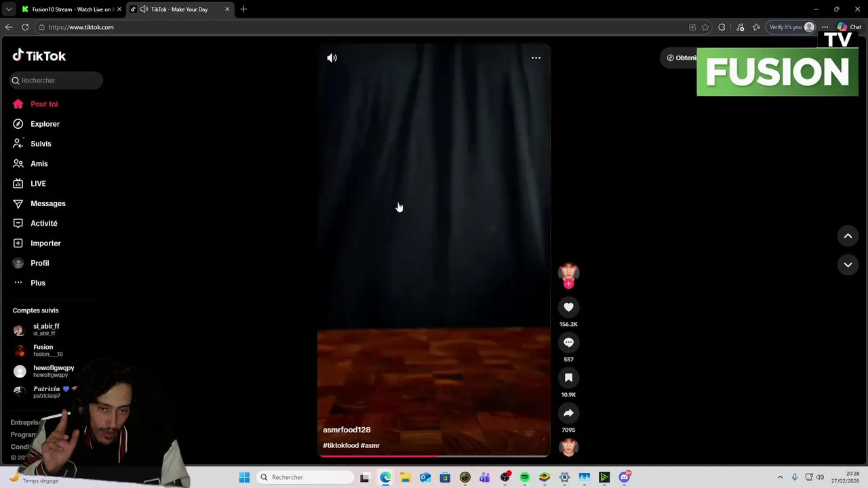Image resolution: width=868 pixels, height=488 pixels.
Task: Click the #asmr hashtag
Action: [370, 445]
